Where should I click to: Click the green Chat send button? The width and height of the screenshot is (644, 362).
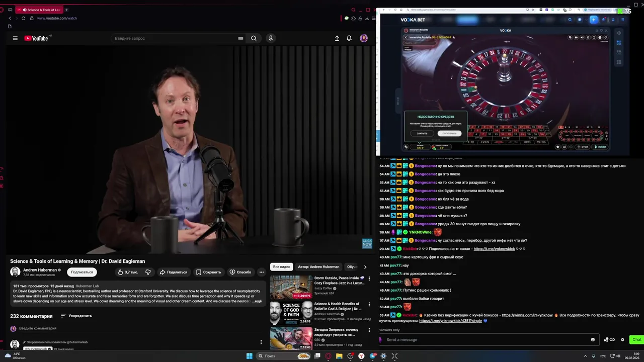point(636,339)
